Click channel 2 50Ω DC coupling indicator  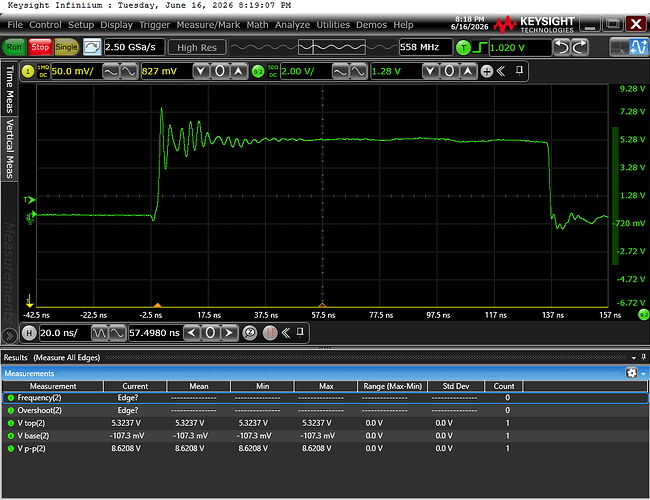(x=273, y=71)
